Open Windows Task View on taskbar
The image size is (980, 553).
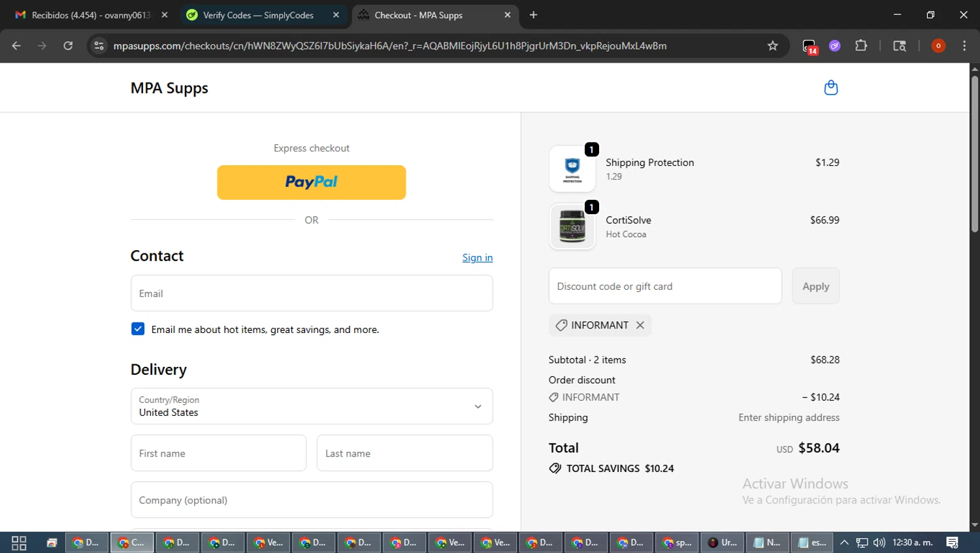19,543
